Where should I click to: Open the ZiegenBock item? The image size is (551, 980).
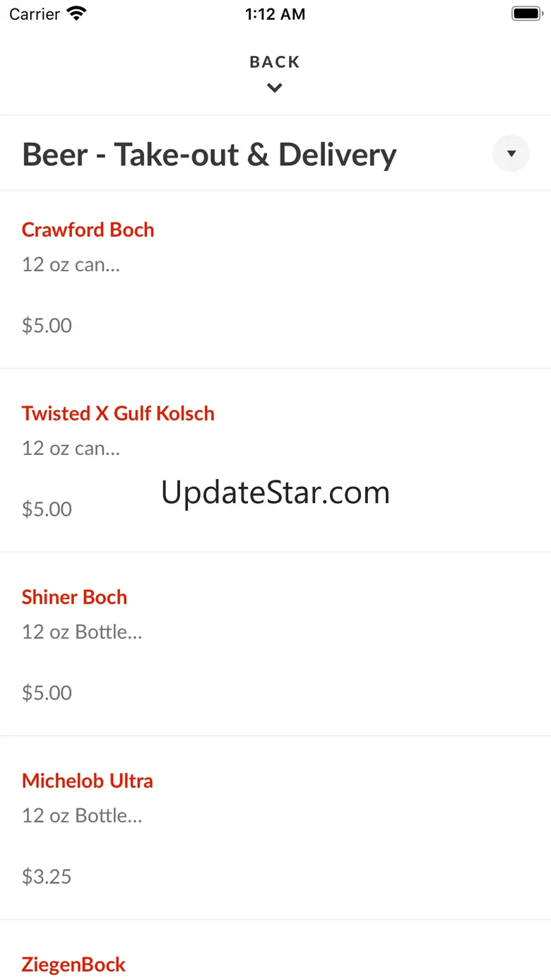73,964
